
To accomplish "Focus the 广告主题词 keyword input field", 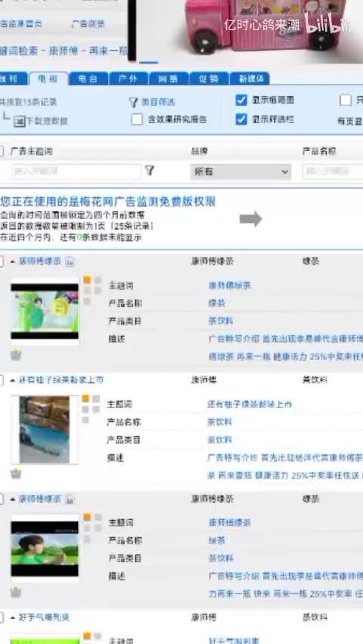I will (x=76, y=171).
